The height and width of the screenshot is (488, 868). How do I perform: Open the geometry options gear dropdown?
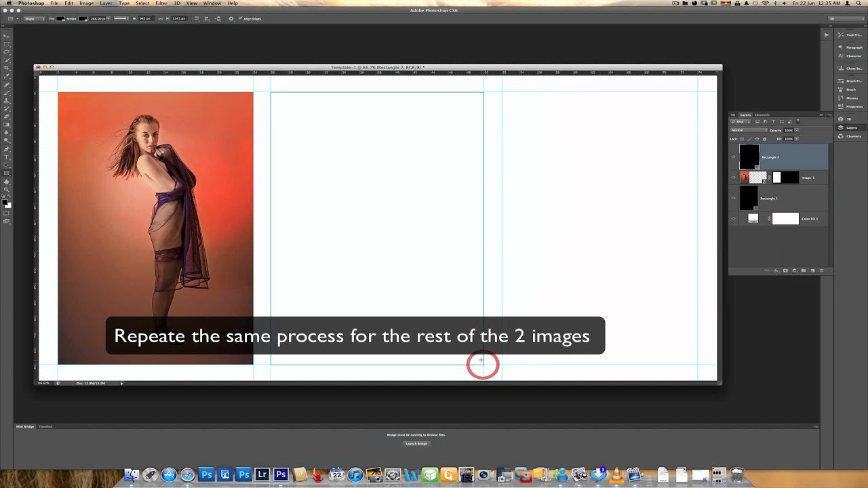pyautogui.click(x=231, y=18)
